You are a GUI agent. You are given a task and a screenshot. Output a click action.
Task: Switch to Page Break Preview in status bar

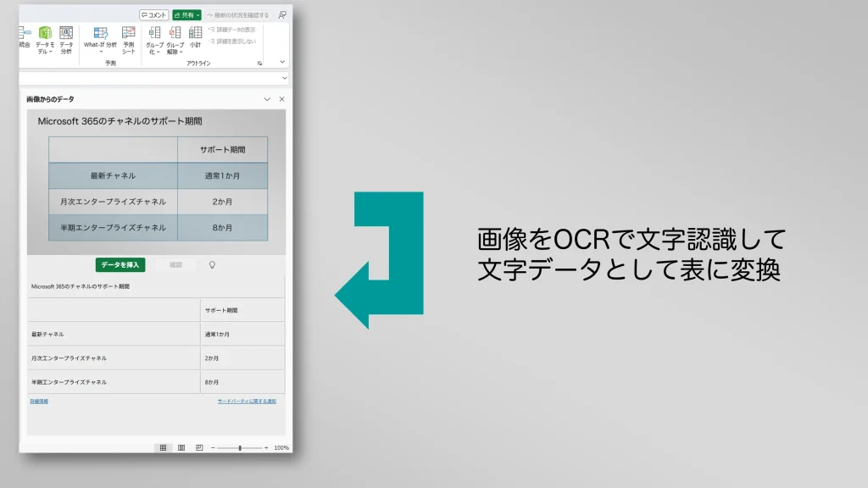point(199,447)
